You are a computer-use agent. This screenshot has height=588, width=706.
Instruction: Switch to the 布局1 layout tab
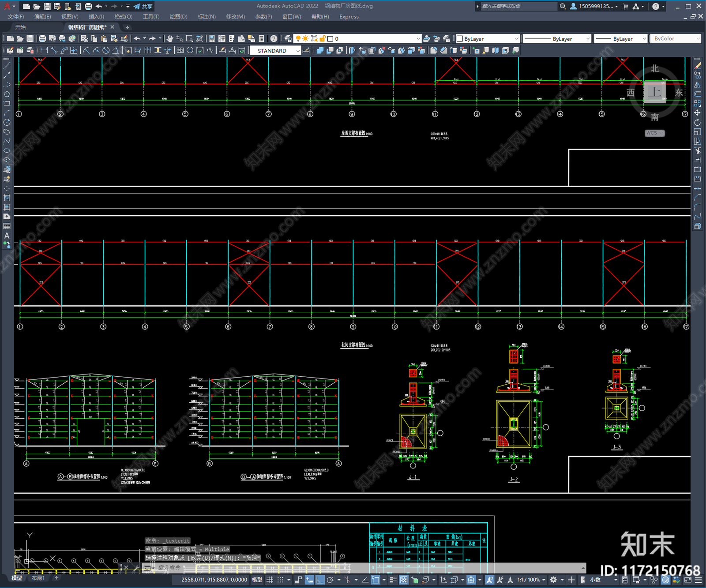38,578
